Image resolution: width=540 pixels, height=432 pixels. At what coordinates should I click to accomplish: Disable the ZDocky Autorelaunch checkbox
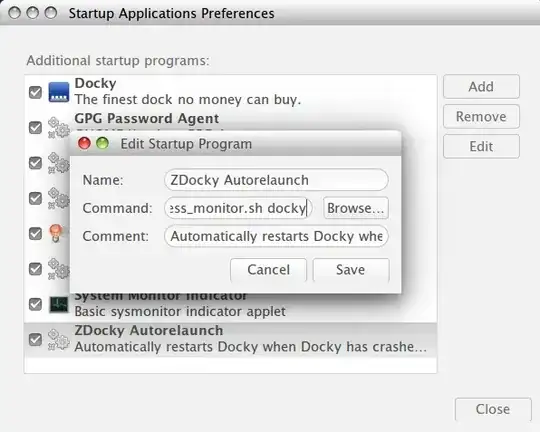pos(35,339)
